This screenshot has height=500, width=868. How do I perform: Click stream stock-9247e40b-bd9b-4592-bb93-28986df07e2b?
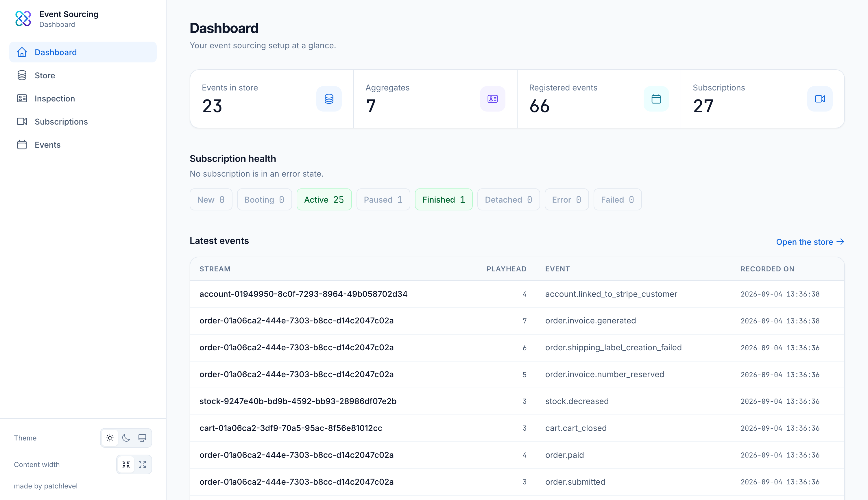[x=298, y=401]
